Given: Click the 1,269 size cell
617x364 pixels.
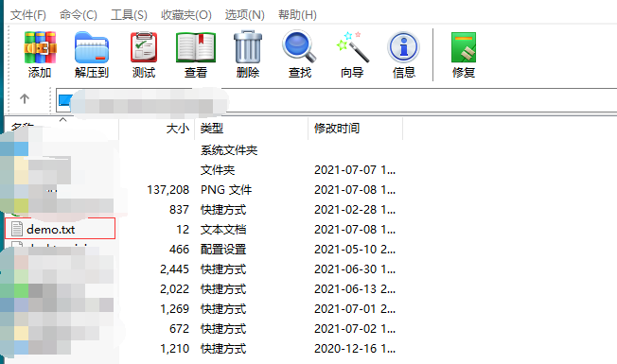Looking at the screenshot, I should [174, 309].
